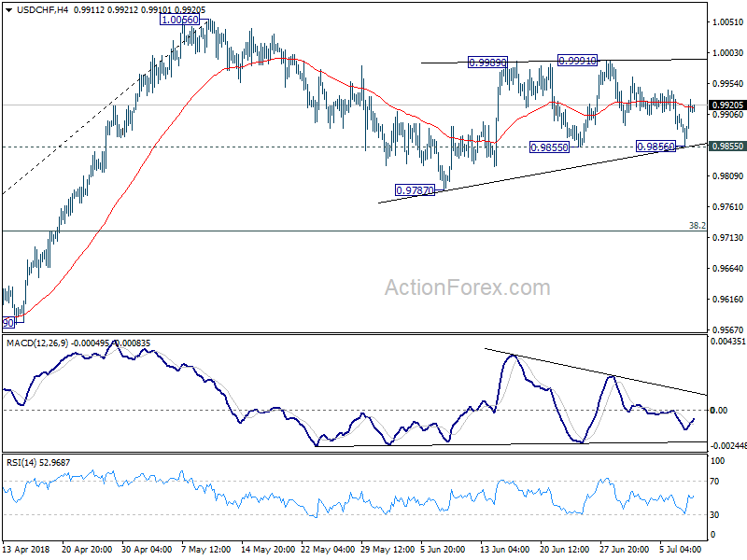The width and height of the screenshot is (747, 560).
Task: Select the 0.98550 swing low label
Action: [549, 147]
